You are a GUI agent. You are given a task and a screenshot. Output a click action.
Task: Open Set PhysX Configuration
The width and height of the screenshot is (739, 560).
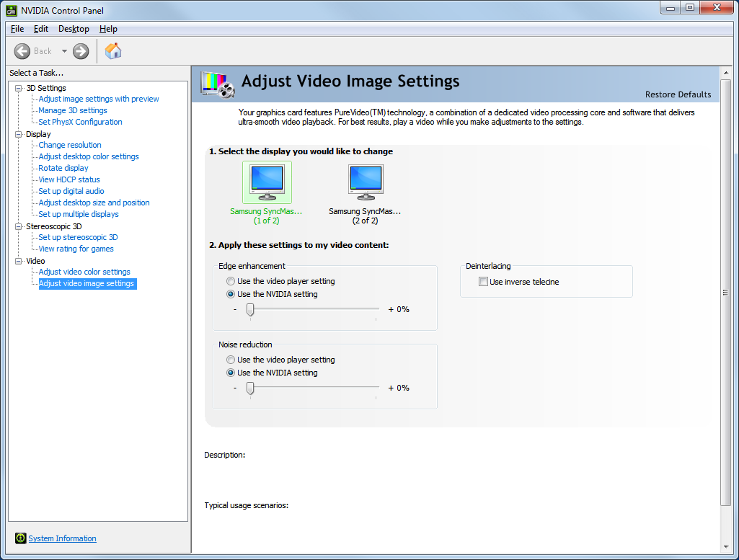pyautogui.click(x=80, y=122)
